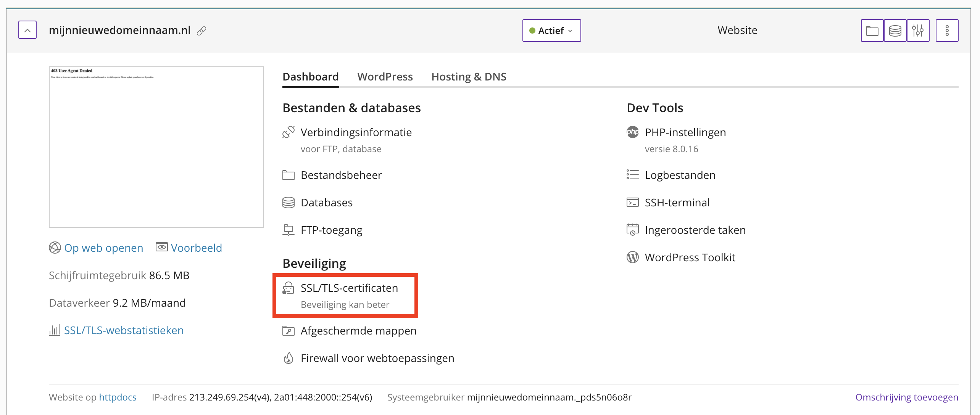Image resolution: width=980 pixels, height=415 pixels.
Task: Click the WordPress Toolkit logo icon
Action: point(632,257)
